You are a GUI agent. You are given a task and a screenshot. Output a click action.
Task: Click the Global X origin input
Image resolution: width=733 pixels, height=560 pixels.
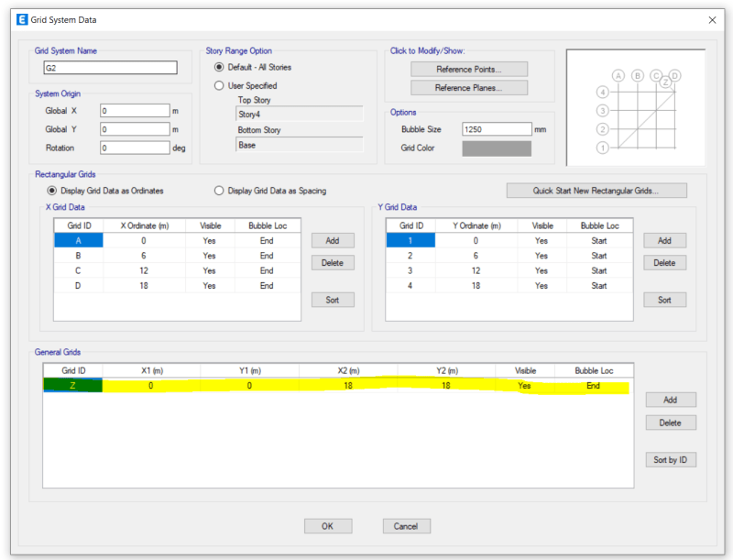tap(135, 111)
